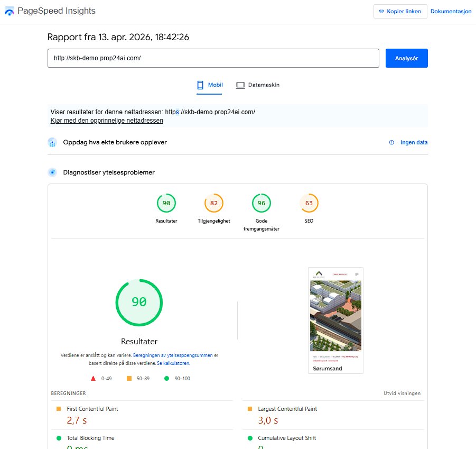Screen dimensions: 476x449
Task: Click the phone icon on the Mobil tab
Action: point(200,85)
